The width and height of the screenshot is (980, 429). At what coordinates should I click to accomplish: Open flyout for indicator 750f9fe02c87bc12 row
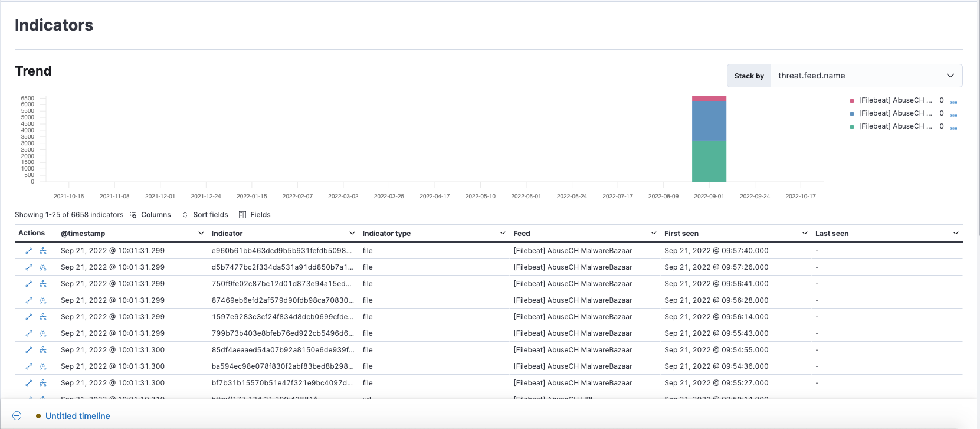coord(28,284)
